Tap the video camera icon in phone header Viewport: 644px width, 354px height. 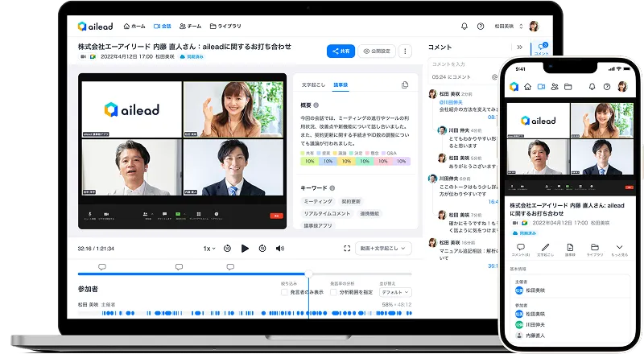click(x=541, y=87)
